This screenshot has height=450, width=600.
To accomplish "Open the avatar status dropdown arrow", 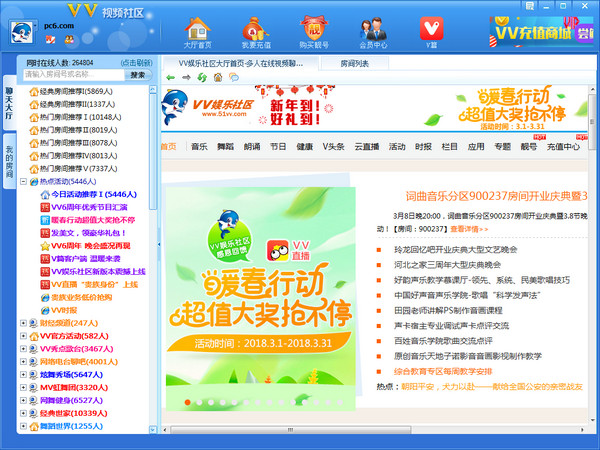I will point(36,26).
